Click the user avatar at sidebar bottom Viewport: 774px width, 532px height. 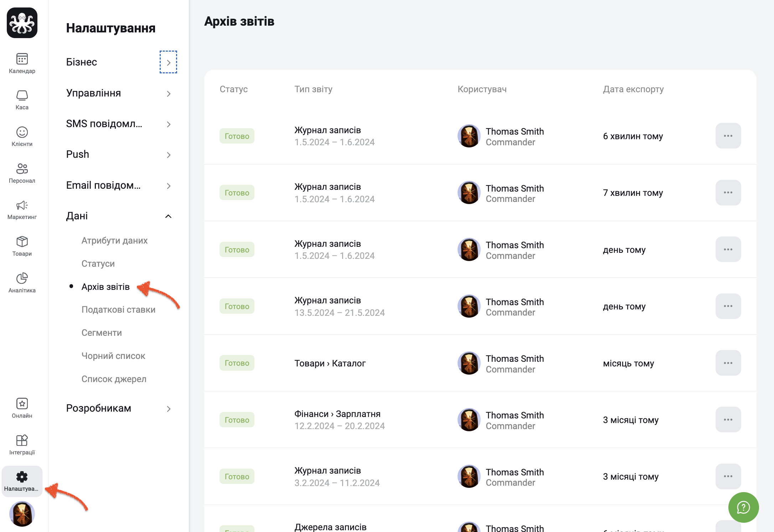22,513
